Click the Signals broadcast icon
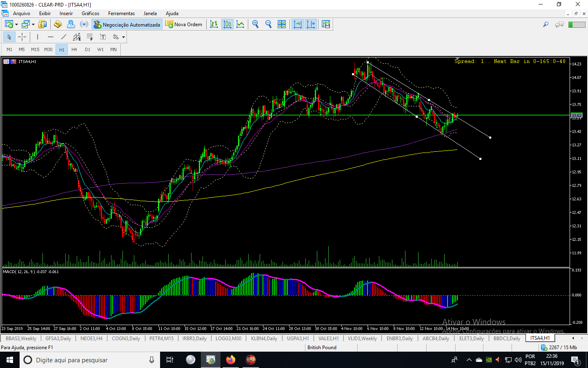 coord(84,25)
